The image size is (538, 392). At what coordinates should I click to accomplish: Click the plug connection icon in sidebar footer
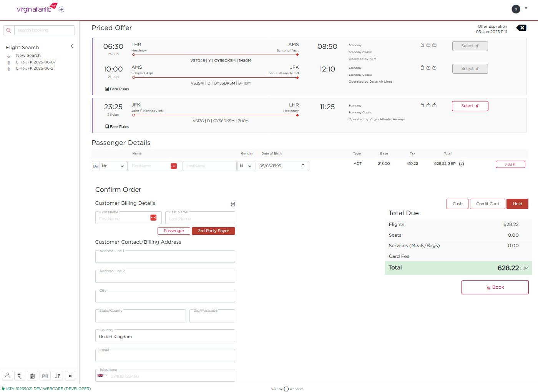(x=20, y=376)
